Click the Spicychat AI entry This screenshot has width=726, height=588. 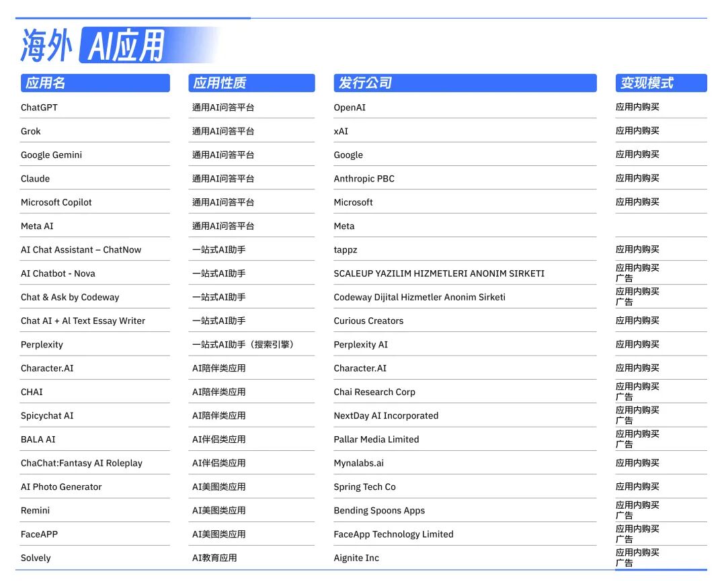tap(47, 415)
